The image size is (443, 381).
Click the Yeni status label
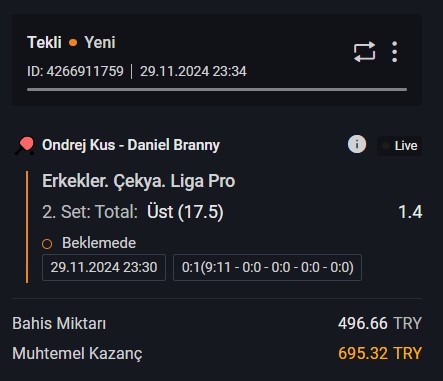pyautogui.click(x=100, y=42)
